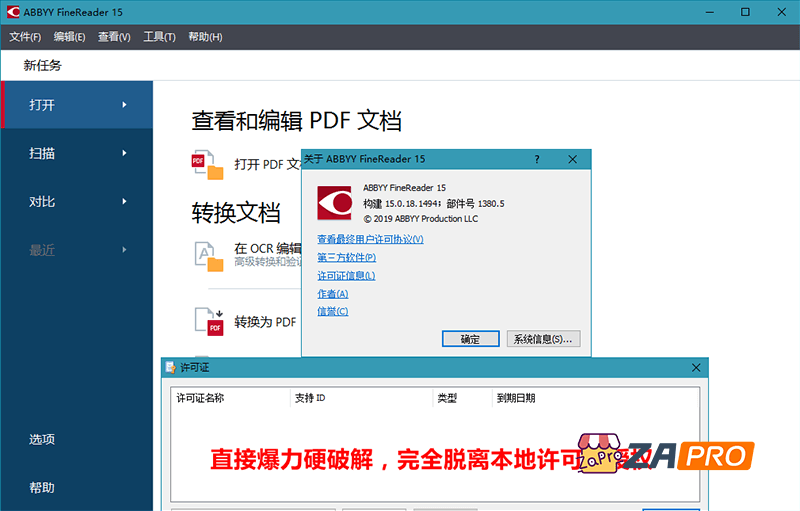The width and height of the screenshot is (800, 511).
Task: Click the 许可证 window title icon
Action: pos(171,368)
